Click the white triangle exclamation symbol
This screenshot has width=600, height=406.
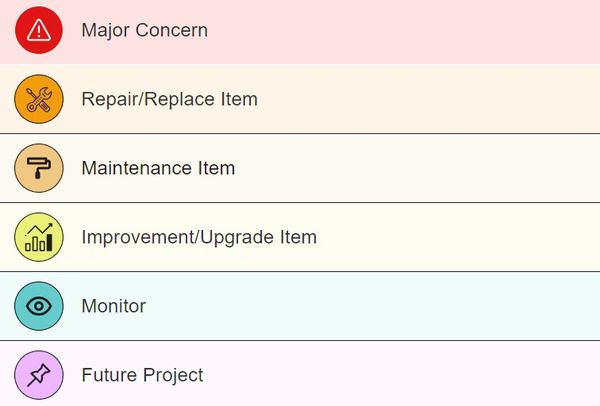coord(39,30)
